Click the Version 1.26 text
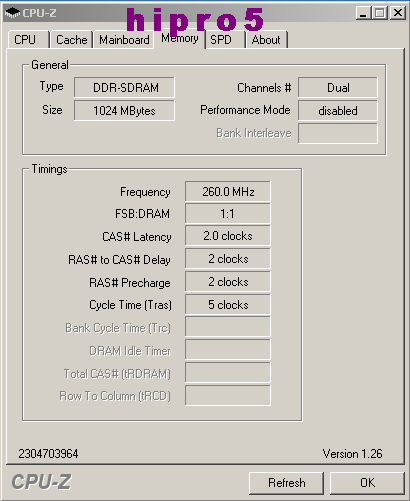Image resolution: width=410 pixels, height=501 pixels. click(352, 454)
